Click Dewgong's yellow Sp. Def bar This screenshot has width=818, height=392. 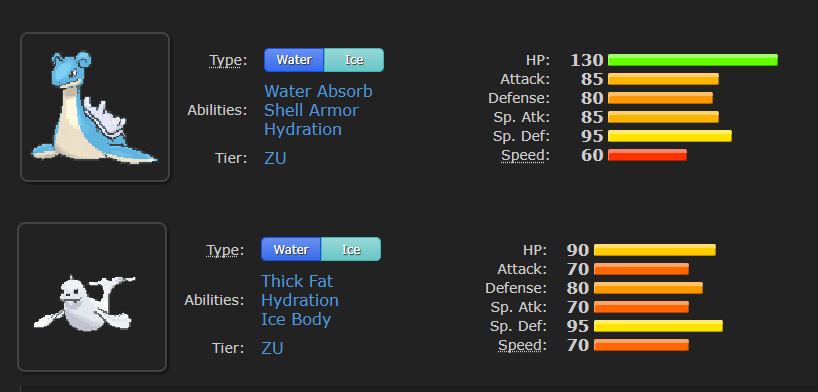pyautogui.click(x=658, y=326)
